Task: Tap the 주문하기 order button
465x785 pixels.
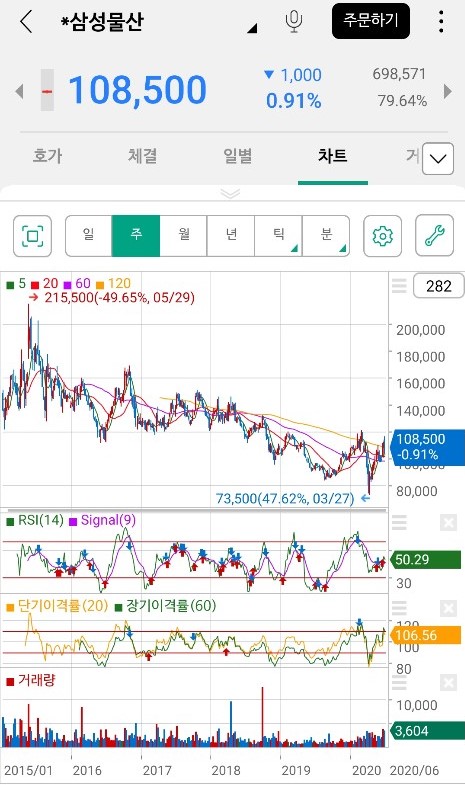Action: click(x=370, y=21)
